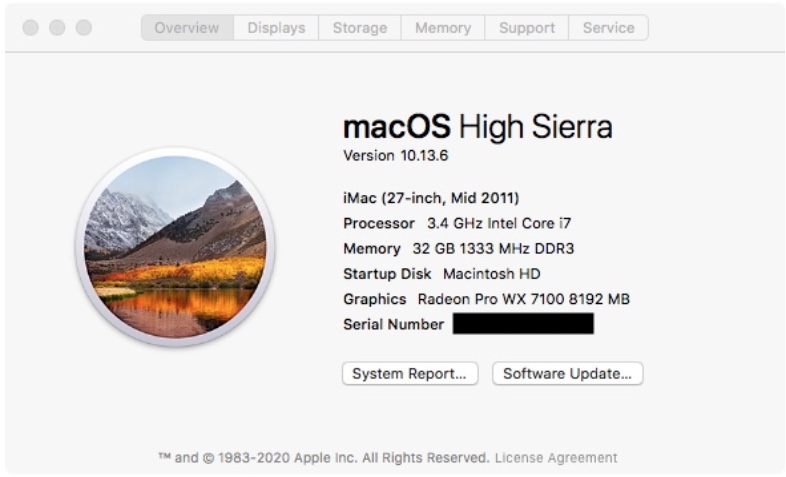Image resolution: width=786 pixels, height=477 pixels.
Task: Click the Software Update... button
Action: (x=567, y=374)
